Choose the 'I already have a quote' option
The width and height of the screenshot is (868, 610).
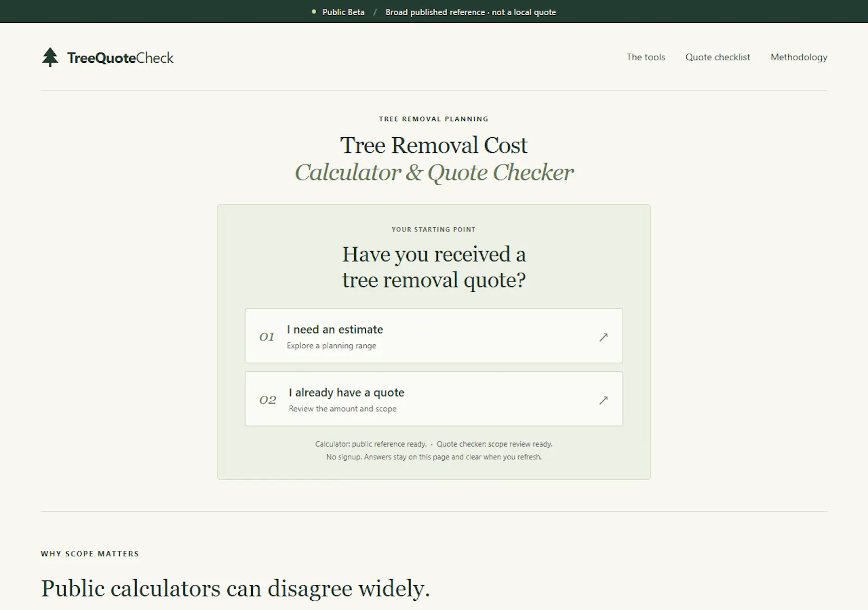tap(434, 399)
